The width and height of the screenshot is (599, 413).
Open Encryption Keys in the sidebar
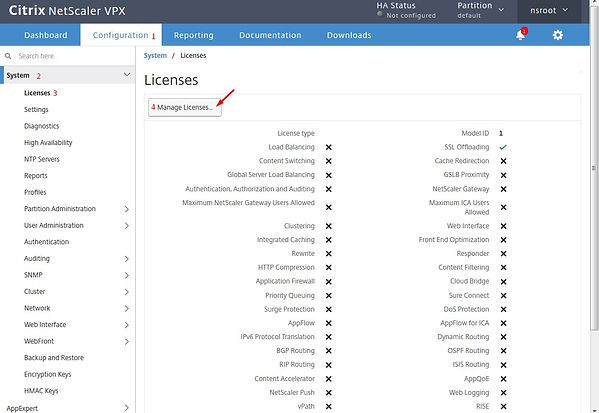[x=48, y=374]
